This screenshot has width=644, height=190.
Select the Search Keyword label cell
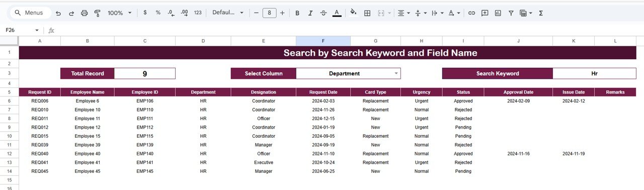(498, 73)
